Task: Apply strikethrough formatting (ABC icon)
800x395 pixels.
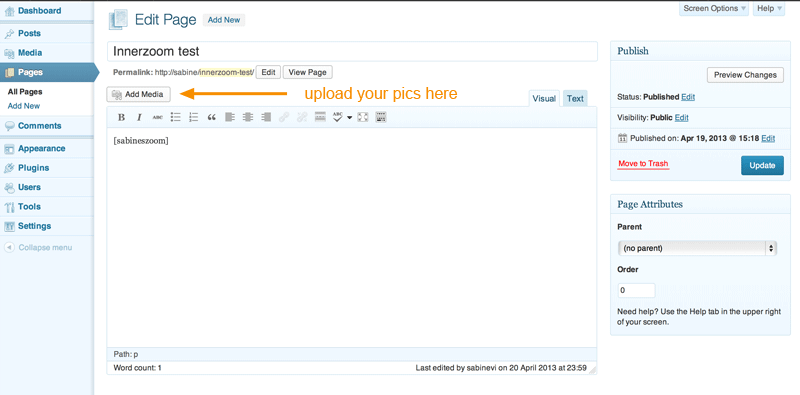Action: tap(158, 117)
